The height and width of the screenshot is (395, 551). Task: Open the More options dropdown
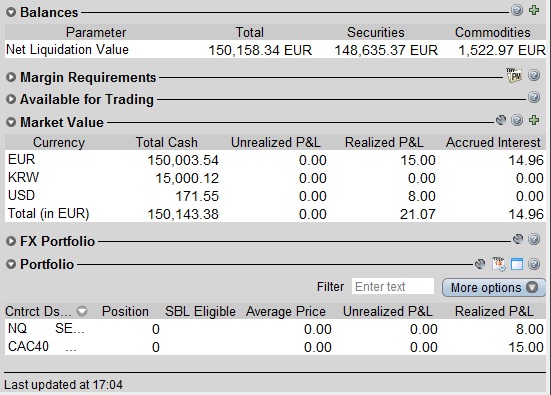click(x=494, y=287)
